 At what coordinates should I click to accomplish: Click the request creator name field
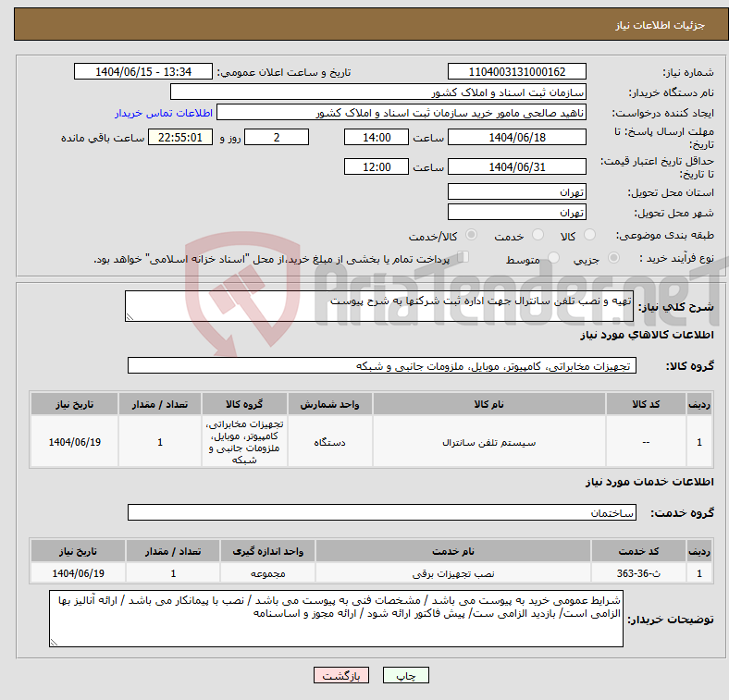pyautogui.click(x=402, y=113)
